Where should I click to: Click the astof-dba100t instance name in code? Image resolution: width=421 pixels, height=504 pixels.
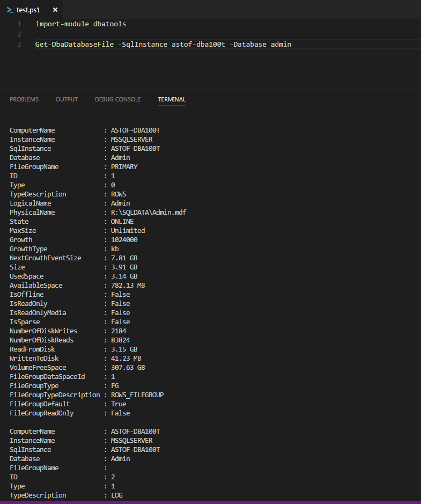coord(197,44)
